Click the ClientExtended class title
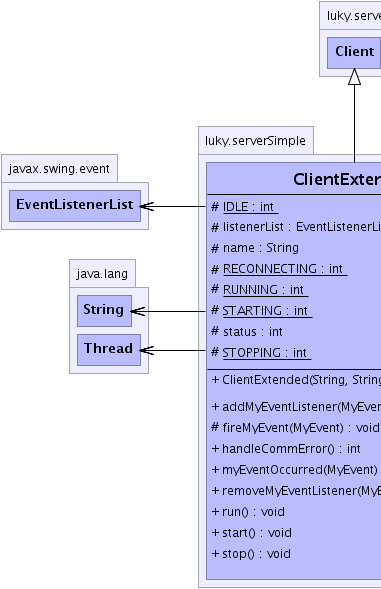Viewport: 381px width, 589px height. pos(337,179)
